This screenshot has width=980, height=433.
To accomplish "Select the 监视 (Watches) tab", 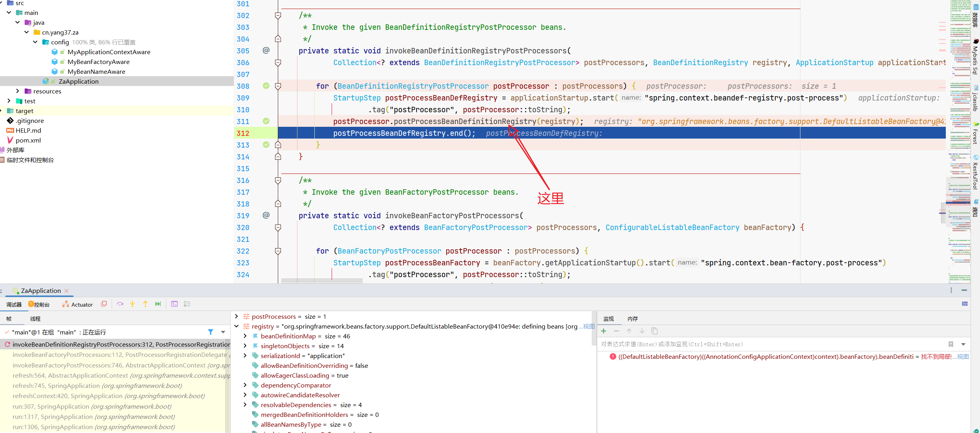I will pos(609,319).
